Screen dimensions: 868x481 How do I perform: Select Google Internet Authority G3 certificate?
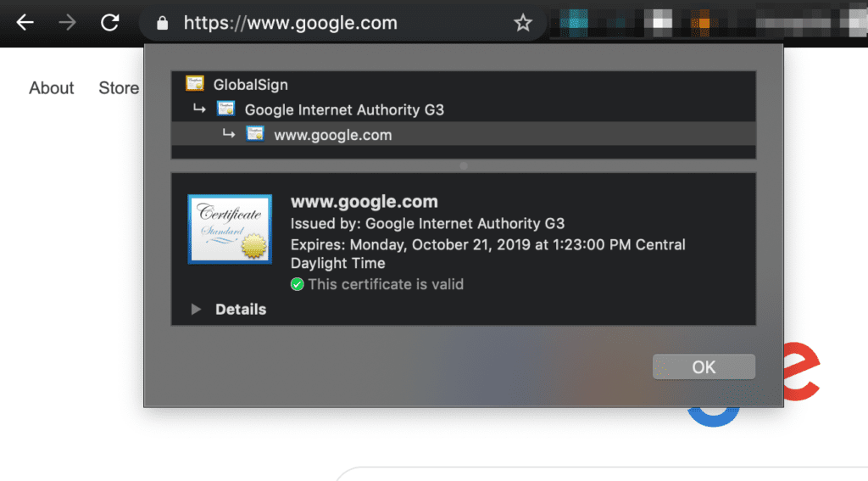pos(343,109)
